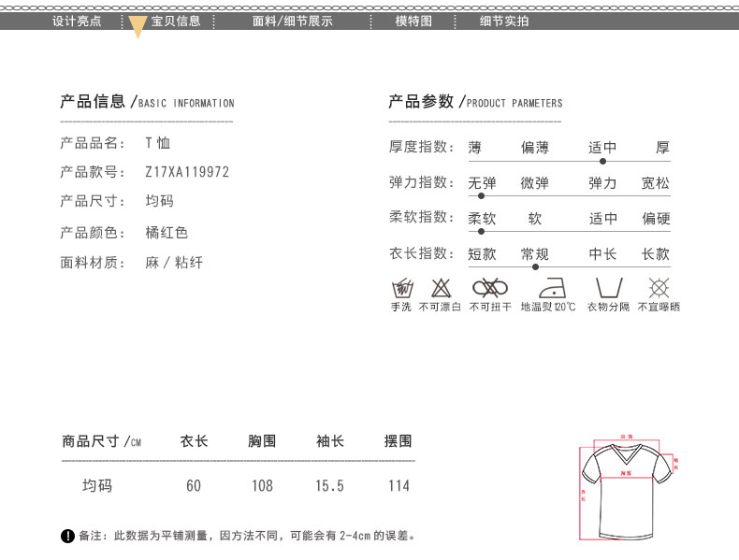
Task: Click product number Z17XA119972
Action: 187,172
